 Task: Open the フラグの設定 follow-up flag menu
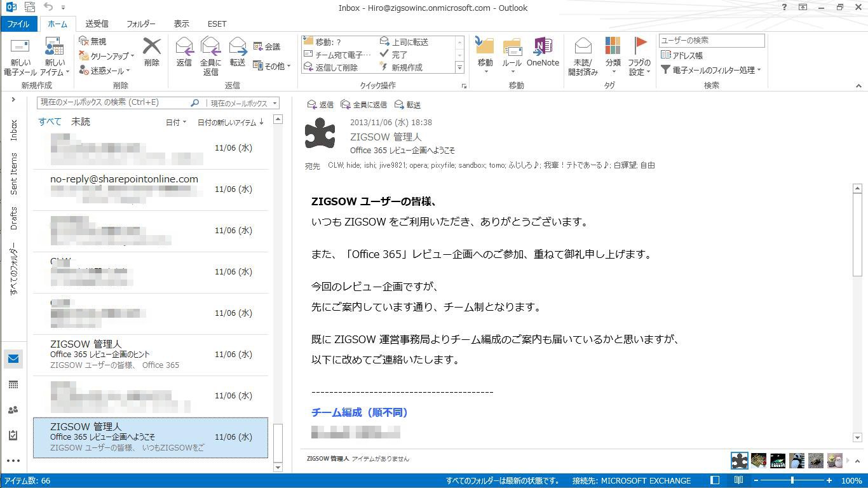pyautogui.click(x=639, y=57)
